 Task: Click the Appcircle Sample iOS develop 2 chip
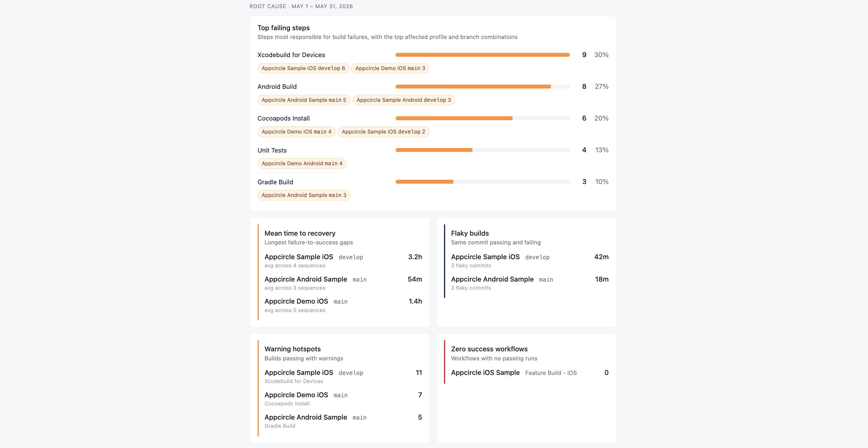tap(384, 131)
